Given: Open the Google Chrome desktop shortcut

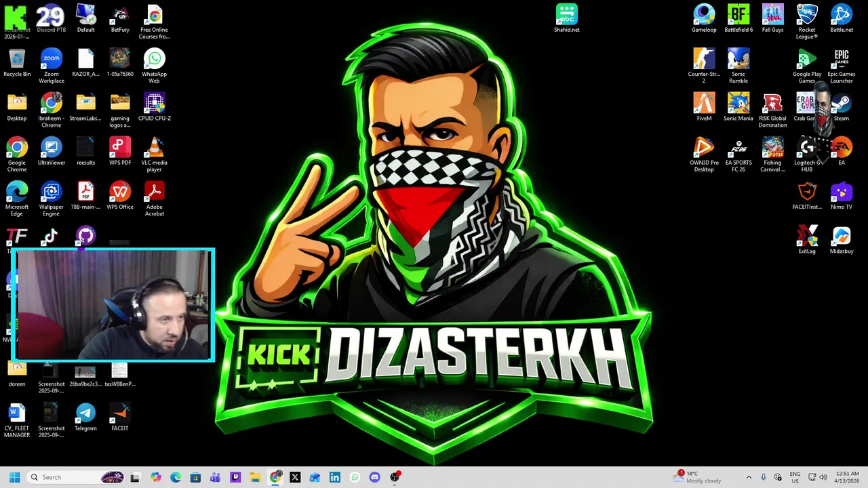Looking at the screenshot, I should coord(17,154).
